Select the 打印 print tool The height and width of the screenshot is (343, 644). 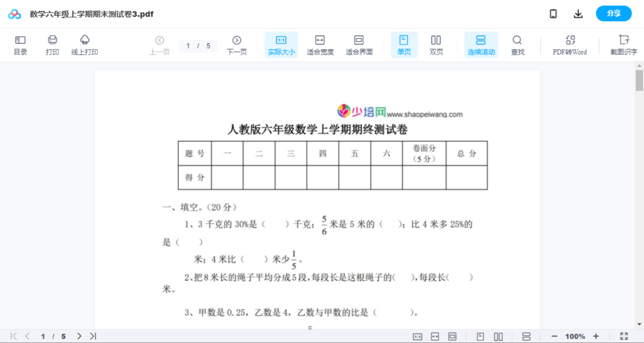tap(52, 45)
